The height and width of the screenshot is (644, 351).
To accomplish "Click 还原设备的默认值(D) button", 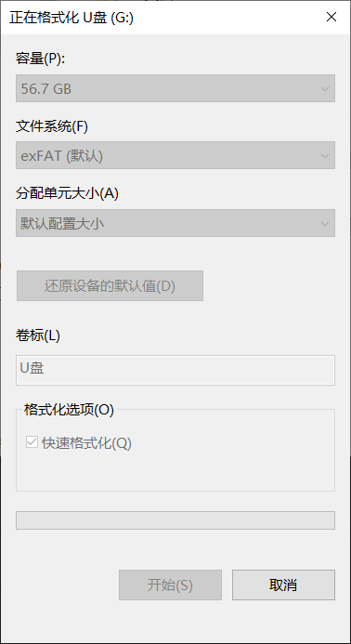I will pyautogui.click(x=110, y=286).
